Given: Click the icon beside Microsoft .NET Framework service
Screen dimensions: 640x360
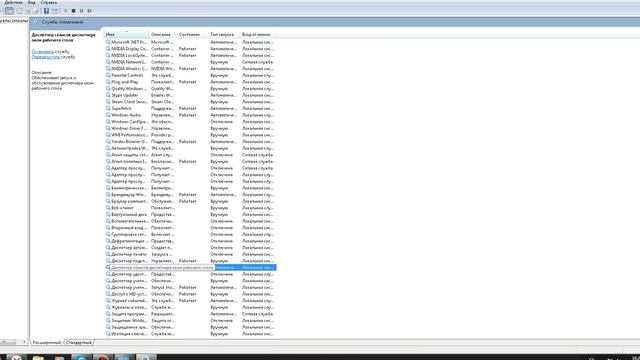Looking at the screenshot, I should click(x=108, y=42).
